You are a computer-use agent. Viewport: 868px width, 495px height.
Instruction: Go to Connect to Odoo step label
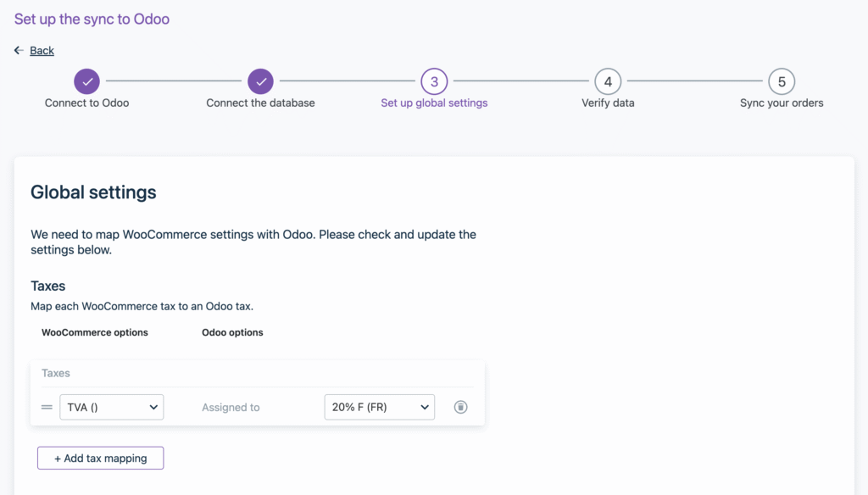click(x=86, y=103)
